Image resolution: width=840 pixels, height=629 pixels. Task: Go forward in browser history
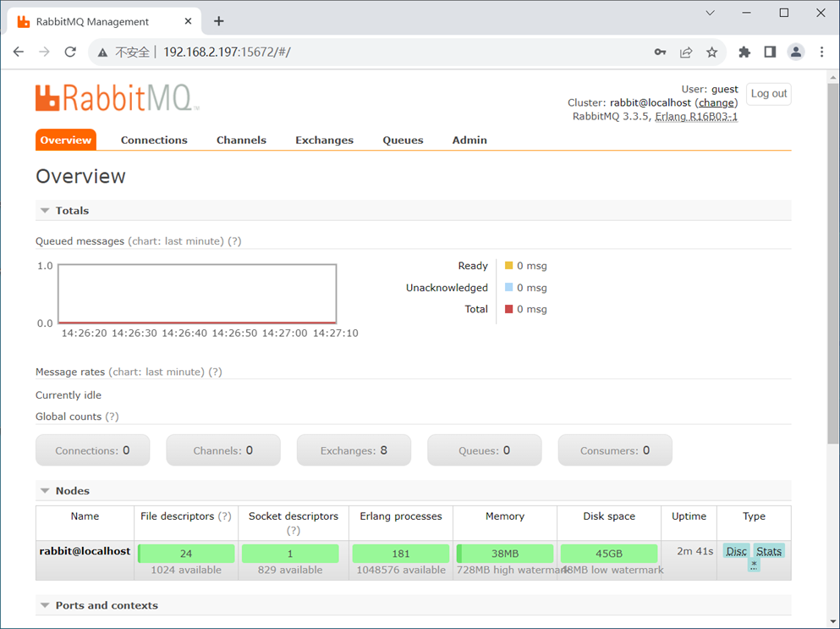tap(45, 52)
